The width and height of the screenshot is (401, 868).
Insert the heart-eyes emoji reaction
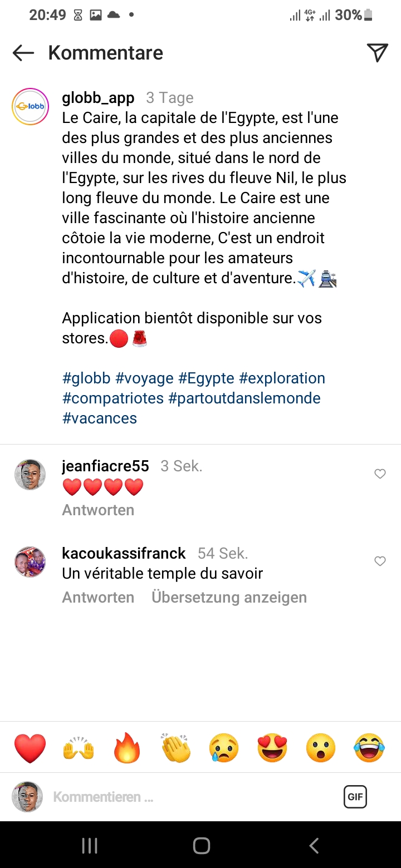[x=272, y=748]
